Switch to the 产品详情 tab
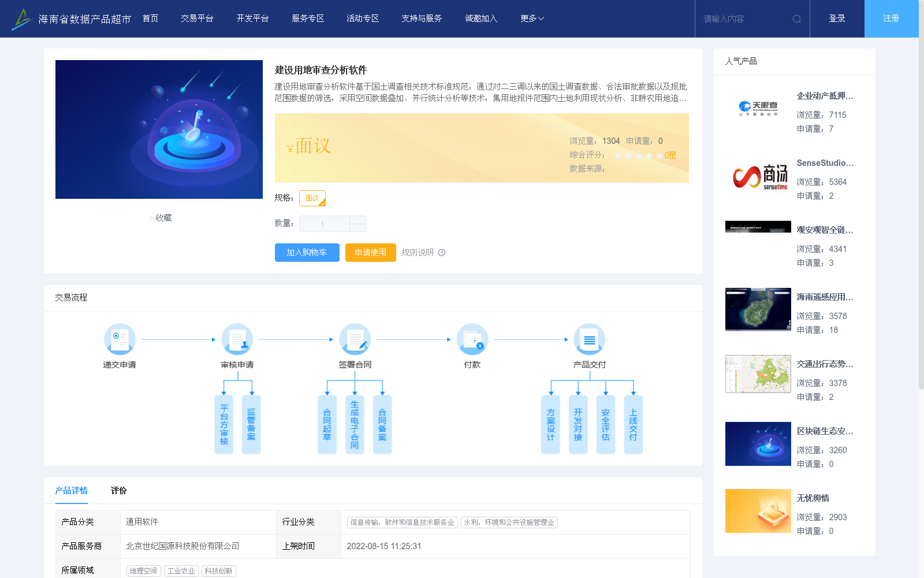The height and width of the screenshot is (578, 924). (x=72, y=490)
